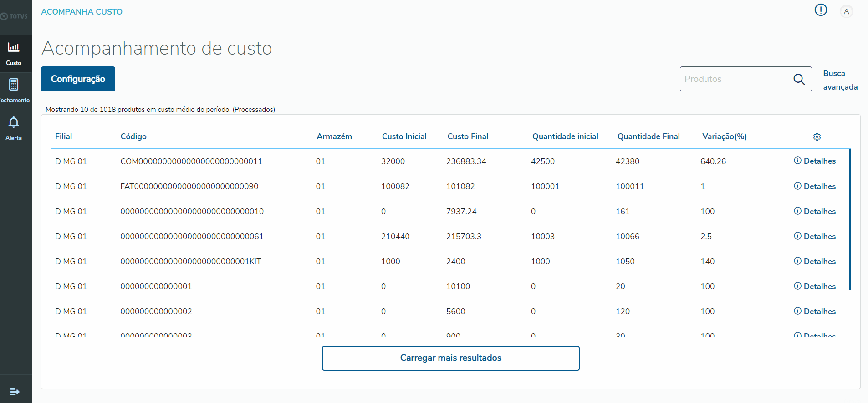Select the Quantidade inicial column header
This screenshot has height=403, width=868.
click(x=565, y=136)
